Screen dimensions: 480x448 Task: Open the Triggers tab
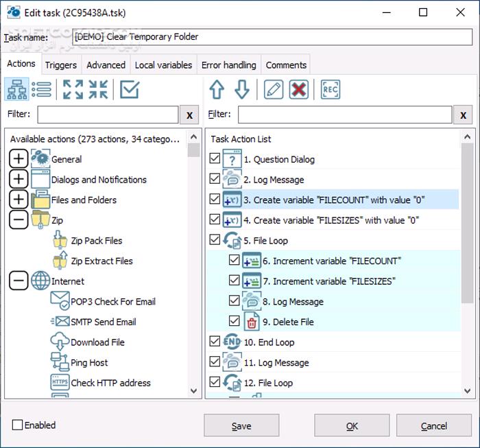pyautogui.click(x=61, y=65)
